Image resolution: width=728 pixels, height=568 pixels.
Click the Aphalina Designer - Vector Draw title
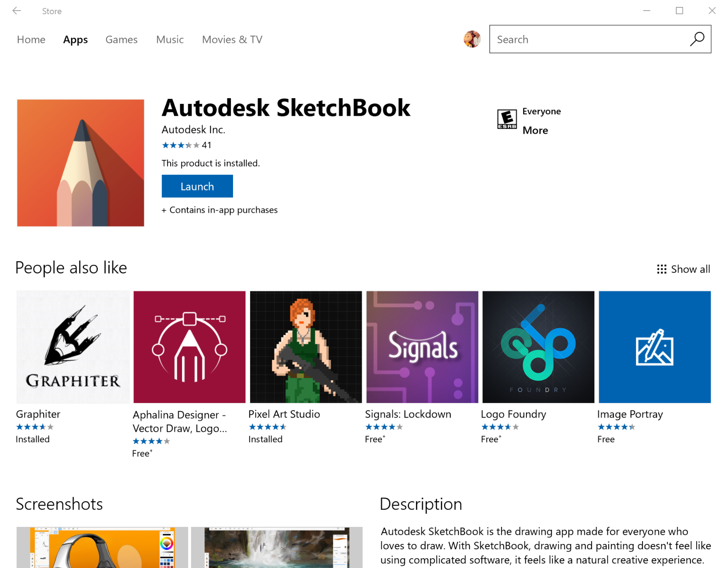pyautogui.click(x=180, y=421)
